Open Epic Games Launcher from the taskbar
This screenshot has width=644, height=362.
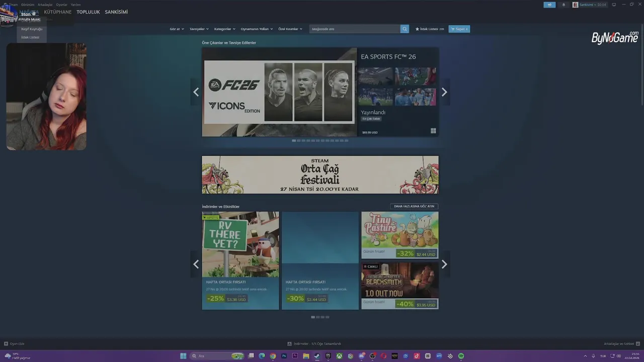pos(328,356)
